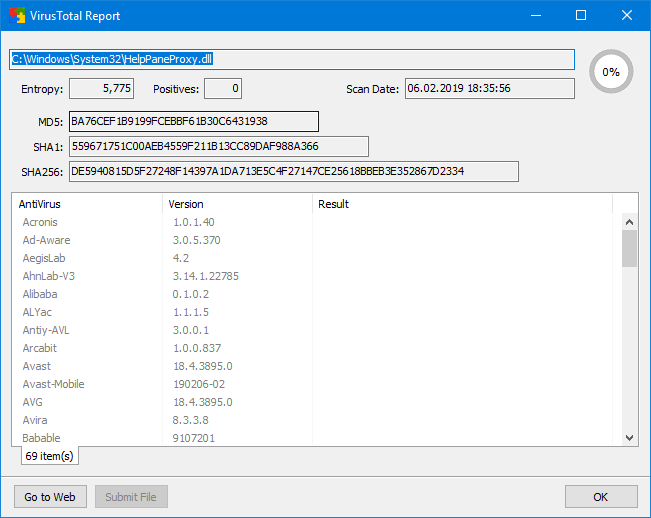
Task: Select the Alibaba row
Action: pyautogui.click(x=312, y=294)
